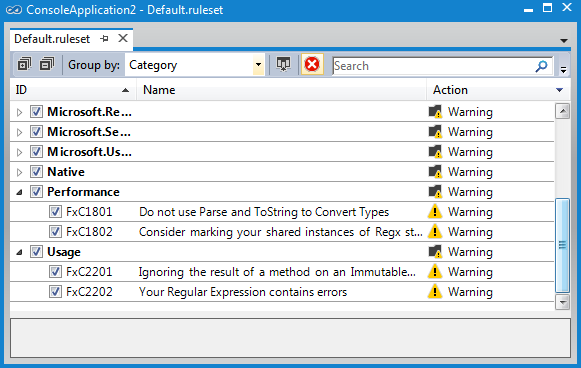Screen dimensions: 581x368
Task: Click the Warning action for FxC1801
Action: point(470,212)
